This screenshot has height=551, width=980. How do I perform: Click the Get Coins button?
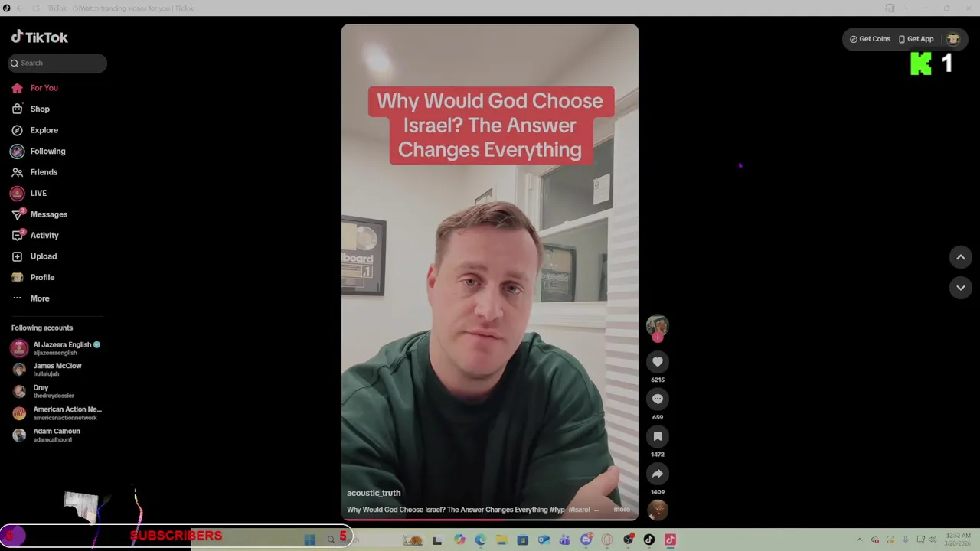coord(870,39)
